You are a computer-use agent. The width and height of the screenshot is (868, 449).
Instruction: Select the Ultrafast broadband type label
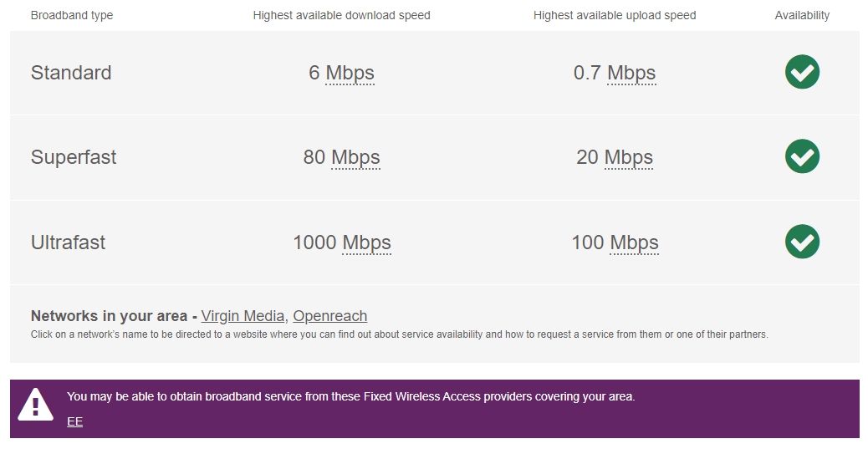pyautogui.click(x=69, y=242)
